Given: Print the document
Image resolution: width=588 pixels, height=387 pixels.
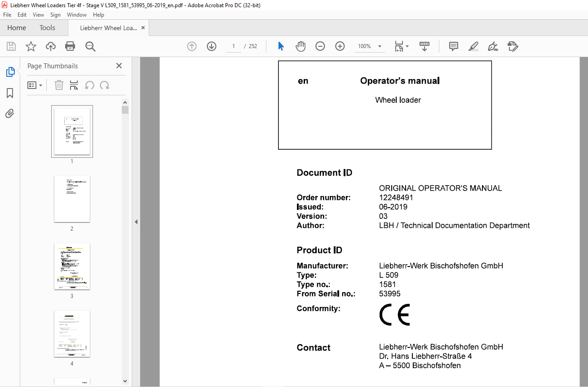Looking at the screenshot, I should pos(70,46).
